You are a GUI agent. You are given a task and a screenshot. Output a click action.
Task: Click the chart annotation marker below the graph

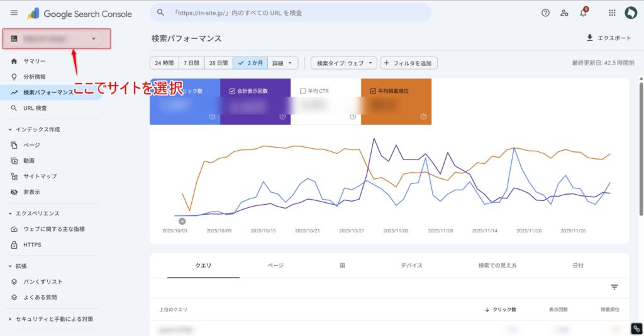182,221
